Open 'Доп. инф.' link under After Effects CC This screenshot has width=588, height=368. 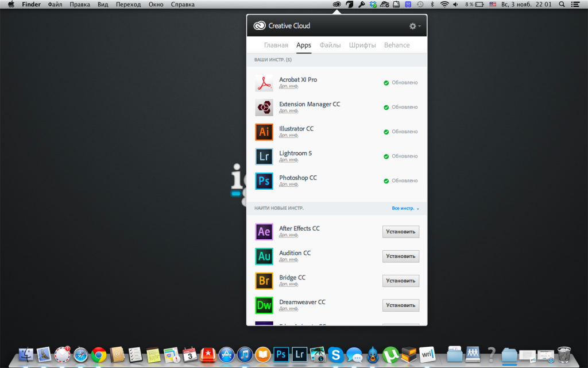[x=288, y=235]
